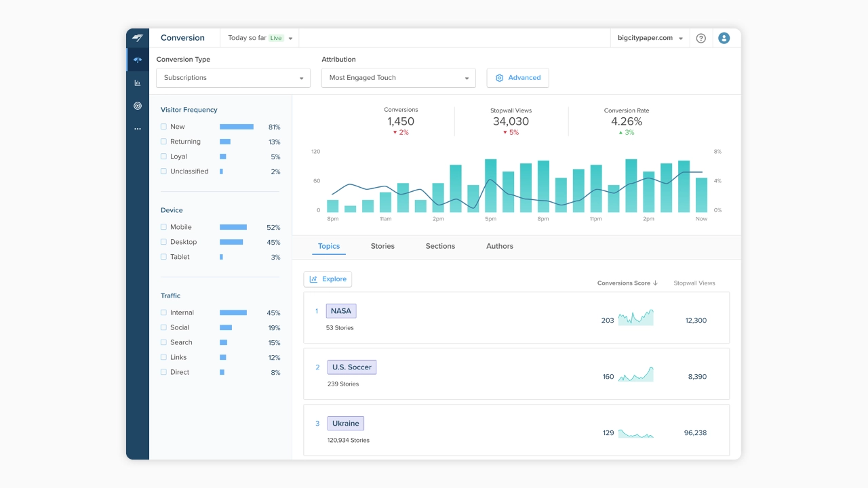Open the bar chart sidebar icon
The image size is (868, 488).
tap(138, 83)
